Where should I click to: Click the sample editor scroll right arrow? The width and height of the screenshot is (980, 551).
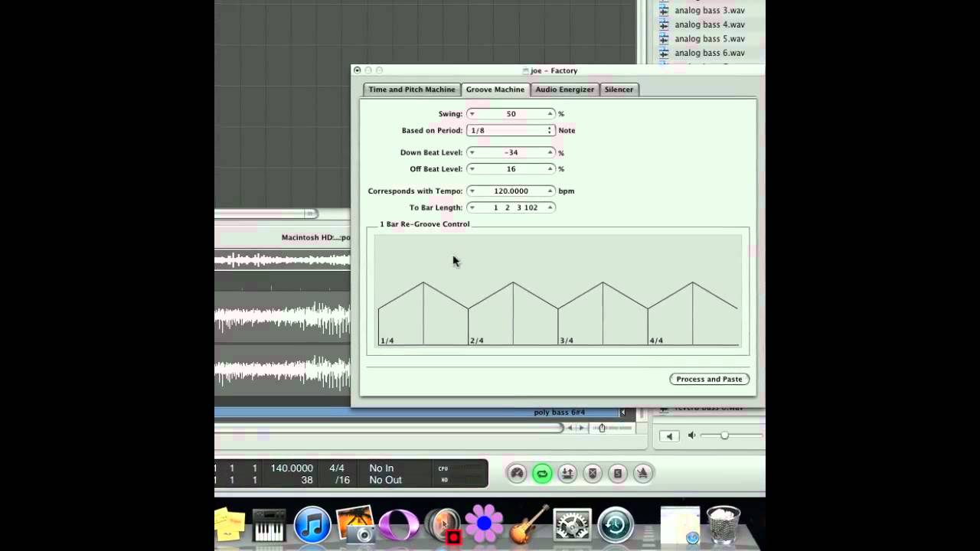581,428
